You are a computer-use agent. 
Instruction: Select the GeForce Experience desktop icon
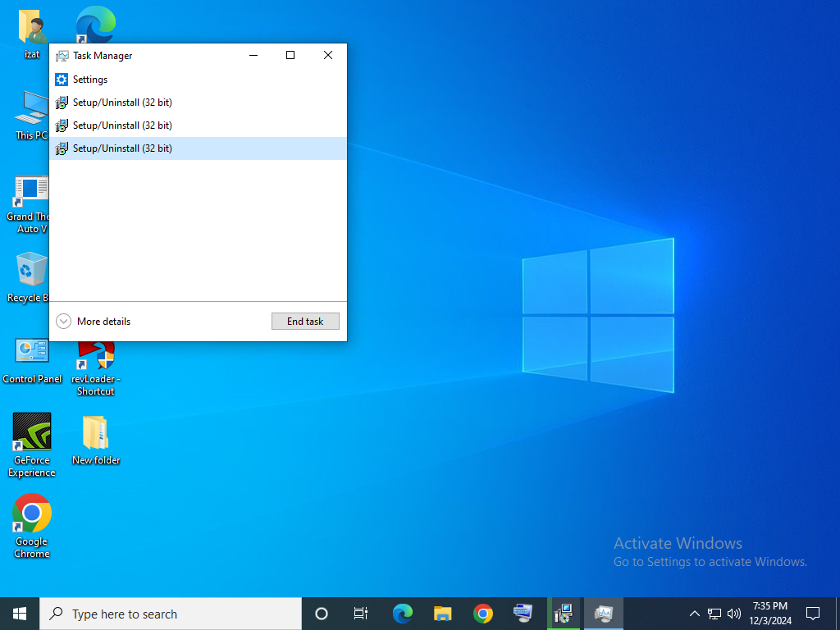pyautogui.click(x=32, y=433)
